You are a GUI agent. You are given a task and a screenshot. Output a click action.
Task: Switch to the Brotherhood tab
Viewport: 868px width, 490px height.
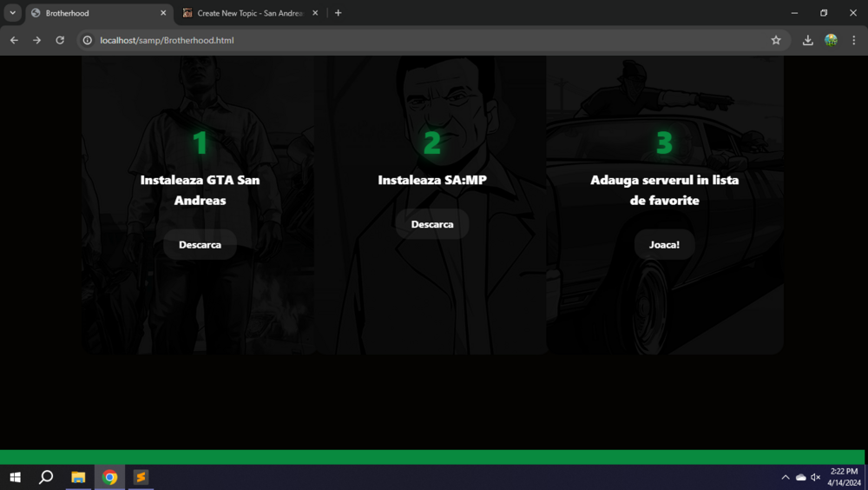[x=99, y=13]
